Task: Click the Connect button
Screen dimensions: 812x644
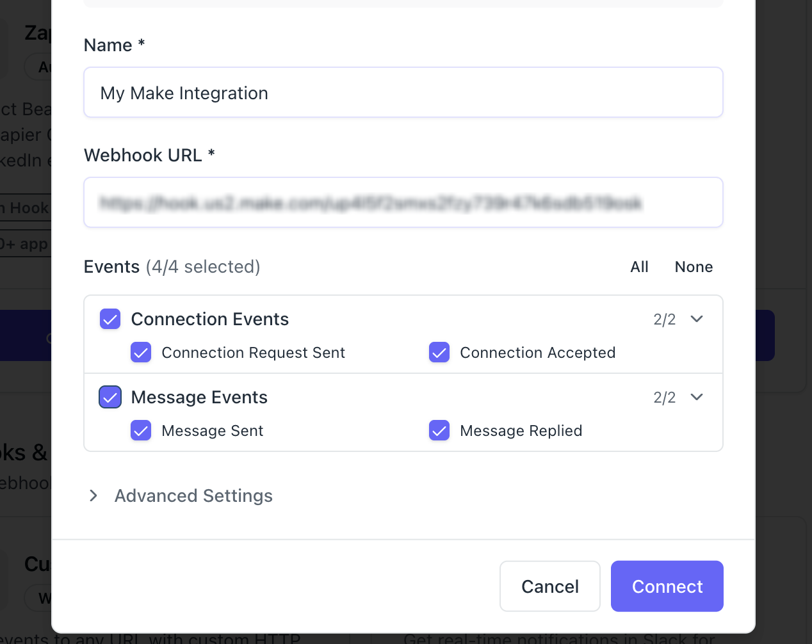Action: (667, 586)
